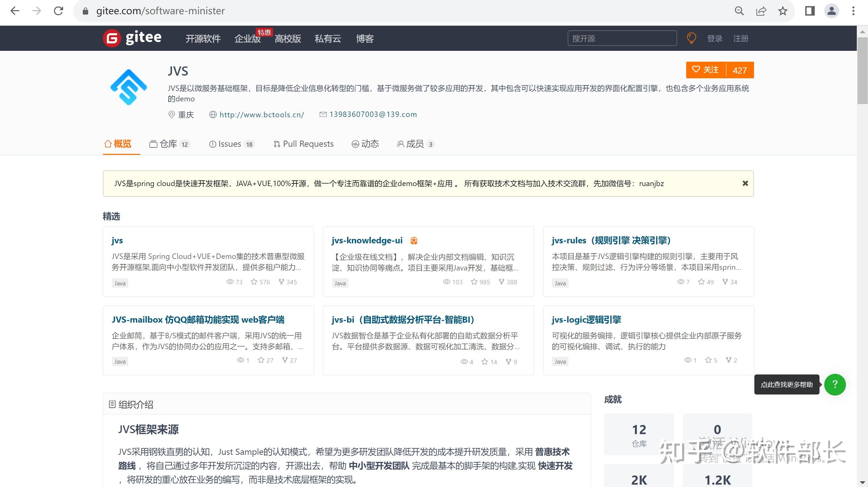The height and width of the screenshot is (487, 868).
Task: Click the 登录 login link
Action: [715, 39]
